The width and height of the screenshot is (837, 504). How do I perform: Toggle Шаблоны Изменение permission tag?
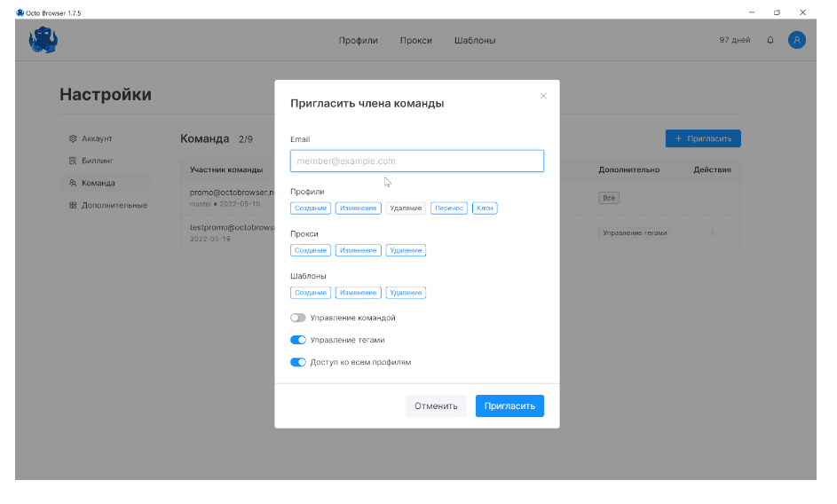[359, 293]
